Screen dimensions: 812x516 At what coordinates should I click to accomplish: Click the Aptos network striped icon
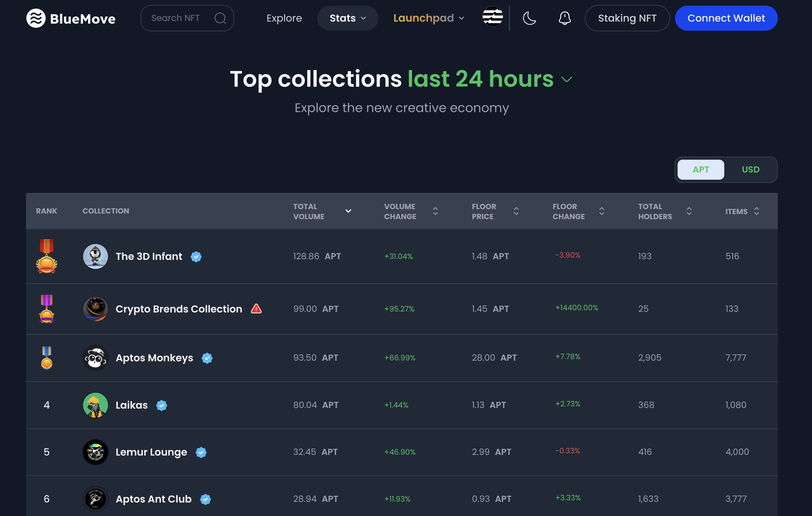[x=492, y=17]
